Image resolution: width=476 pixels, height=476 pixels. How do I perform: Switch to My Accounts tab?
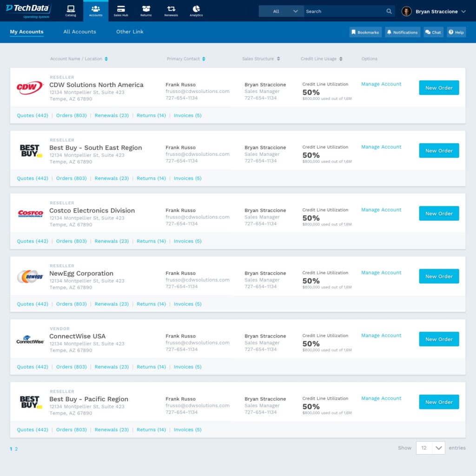point(26,32)
